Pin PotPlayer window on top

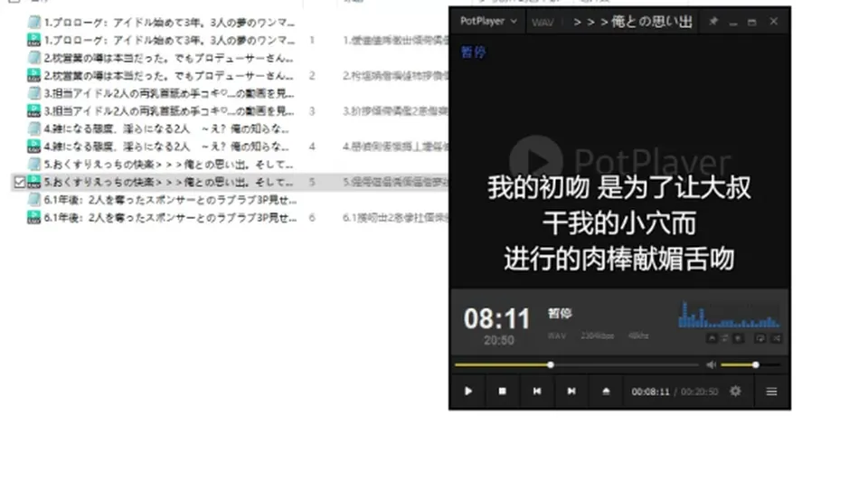(x=713, y=22)
